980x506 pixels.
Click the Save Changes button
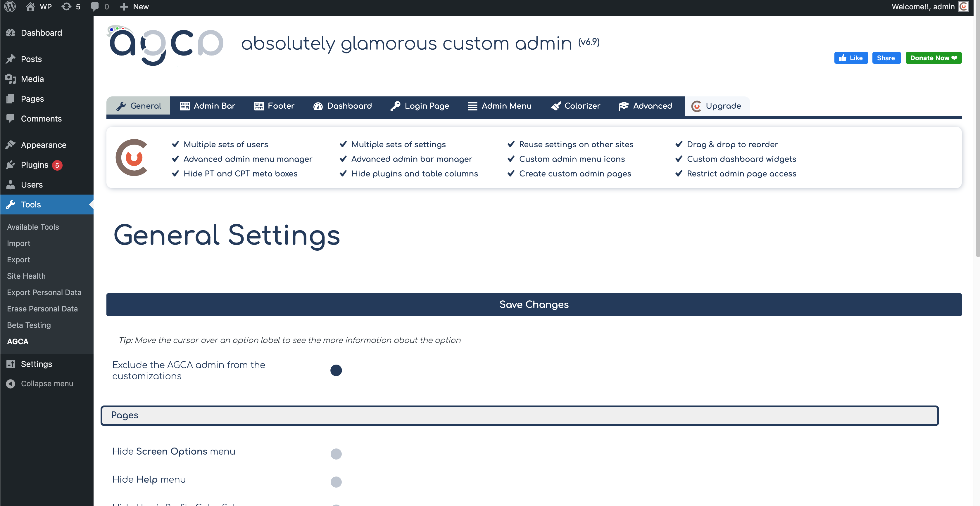click(534, 304)
